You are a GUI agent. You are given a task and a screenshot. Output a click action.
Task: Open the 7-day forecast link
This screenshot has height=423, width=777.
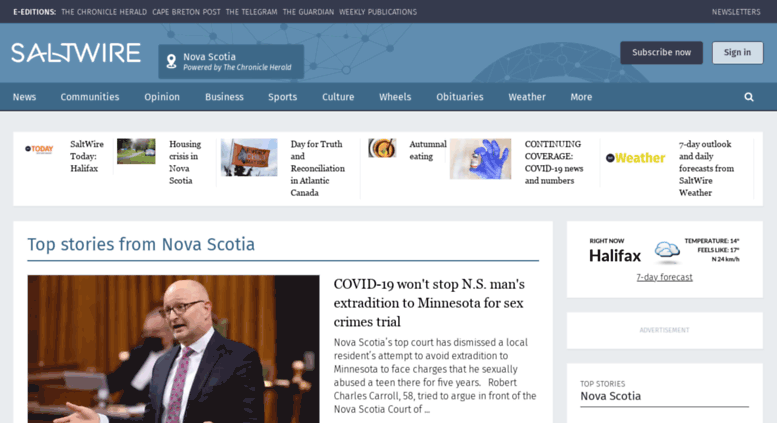click(664, 277)
